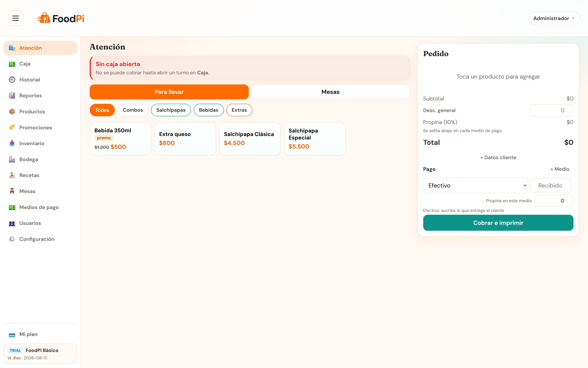Click the FoodPi Básico trial plan card
Viewport: 588px width, 368px height.
tap(40, 354)
